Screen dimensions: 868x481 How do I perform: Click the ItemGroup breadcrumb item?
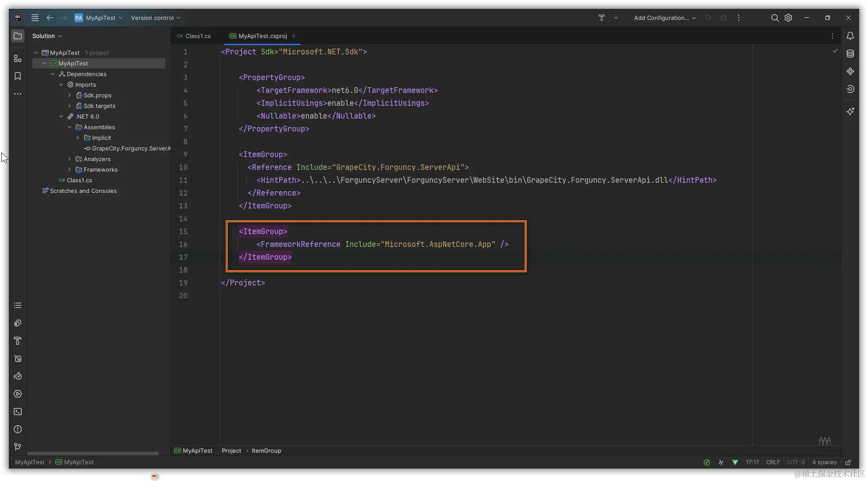266,450
